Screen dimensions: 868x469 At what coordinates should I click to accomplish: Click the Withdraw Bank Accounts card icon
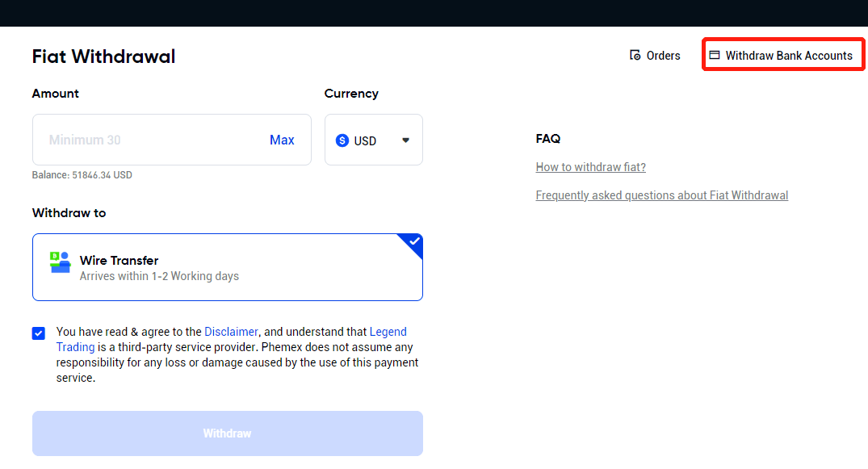(x=715, y=56)
